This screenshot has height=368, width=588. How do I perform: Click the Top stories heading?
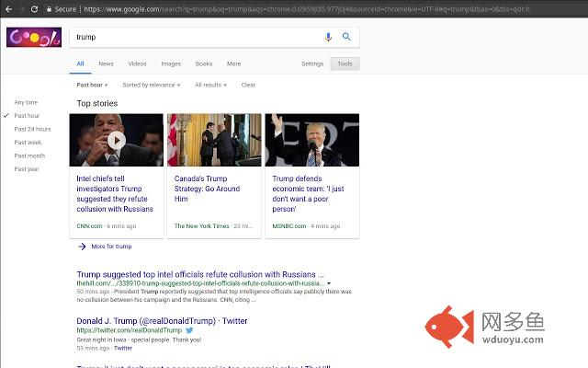(97, 103)
